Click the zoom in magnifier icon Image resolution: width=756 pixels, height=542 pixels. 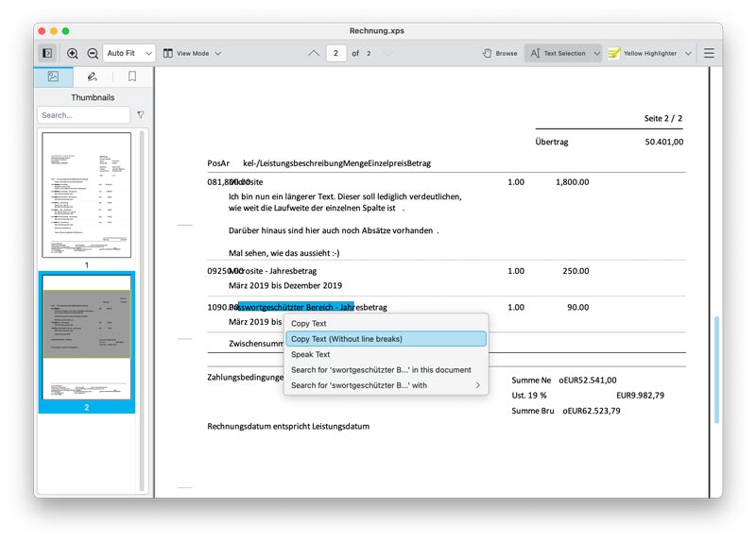pyautogui.click(x=73, y=53)
